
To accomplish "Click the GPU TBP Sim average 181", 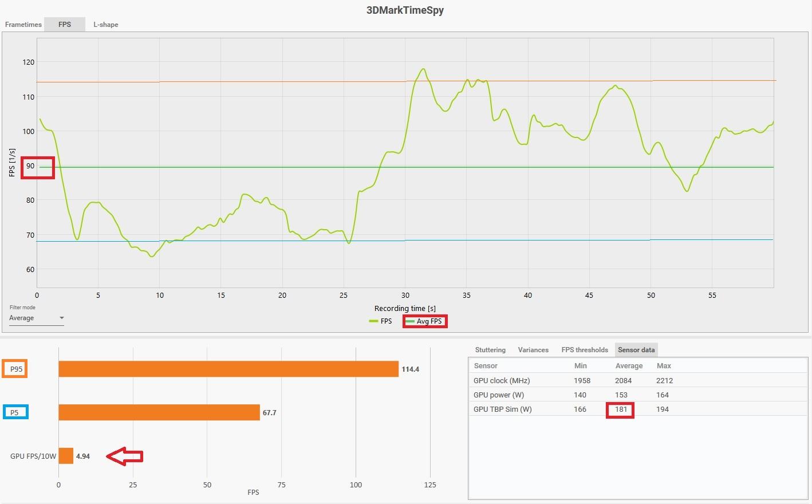I will coord(621,409).
